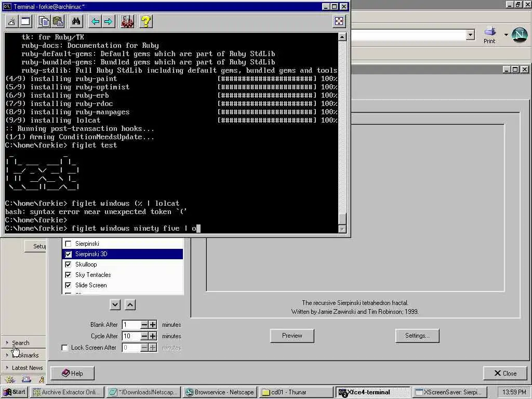This screenshot has width=532, height=399.
Task: Increase the Cycle After minutes value
Action: pos(153,336)
